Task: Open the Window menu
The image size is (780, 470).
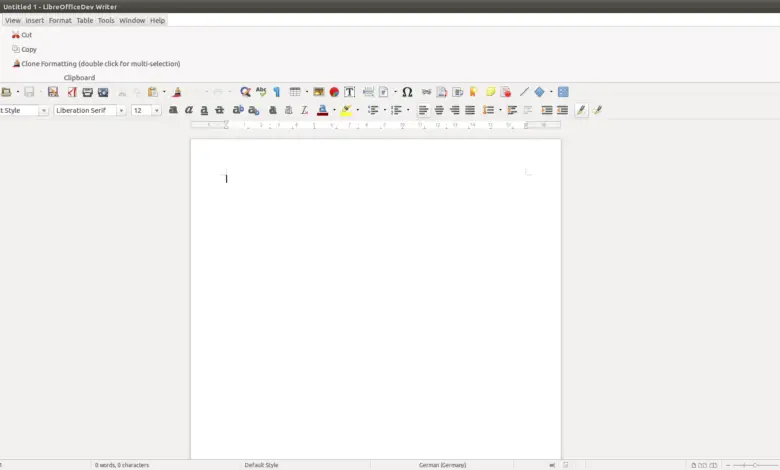Action: pyautogui.click(x=132, y=20)
